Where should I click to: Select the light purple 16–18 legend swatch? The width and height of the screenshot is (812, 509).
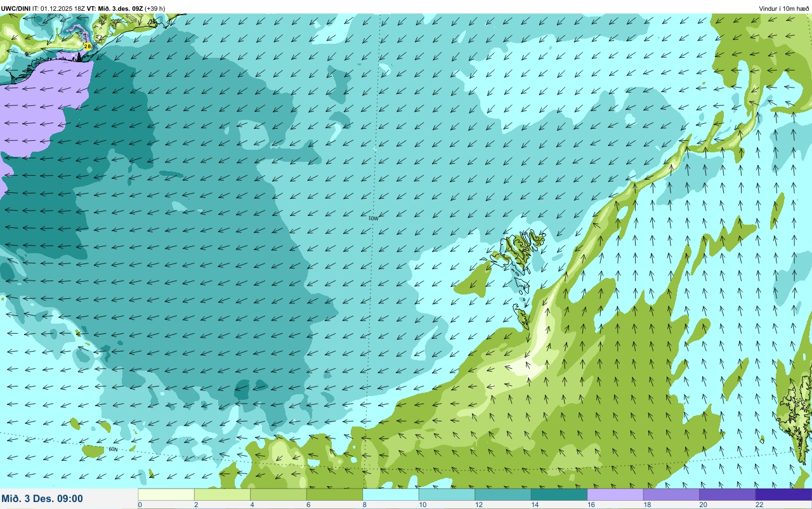point(615,494)
